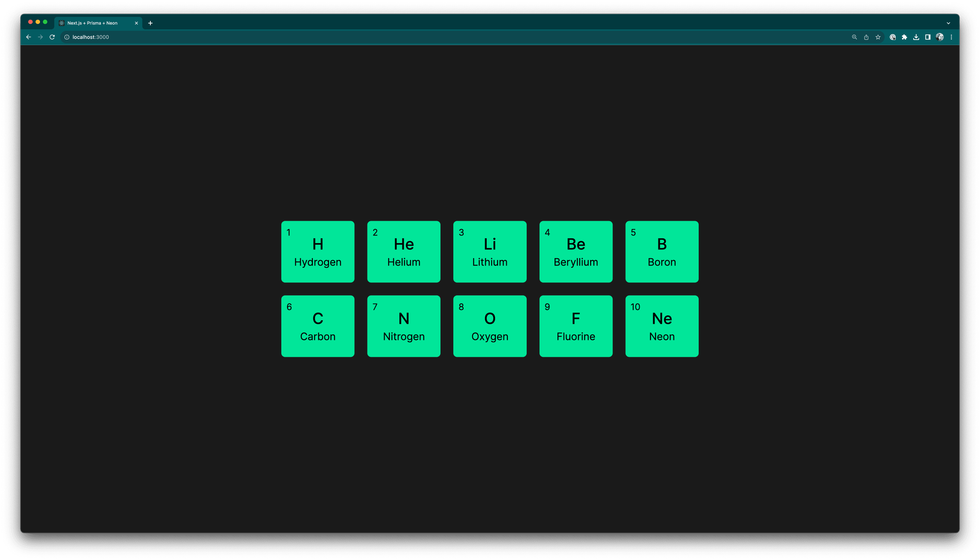Show browser downloads
This screenshot has width=980, height=560.
(916, 37)
